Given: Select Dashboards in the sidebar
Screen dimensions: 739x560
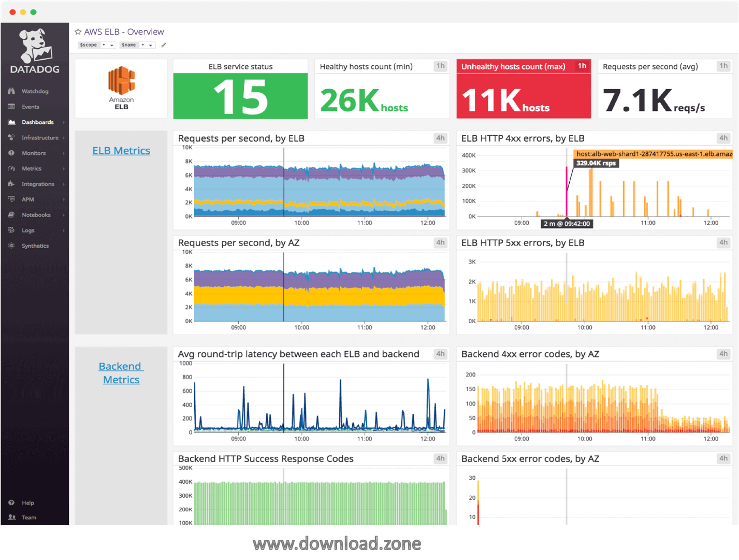Looking at the screenshot, I should click(x=37, y=122).
